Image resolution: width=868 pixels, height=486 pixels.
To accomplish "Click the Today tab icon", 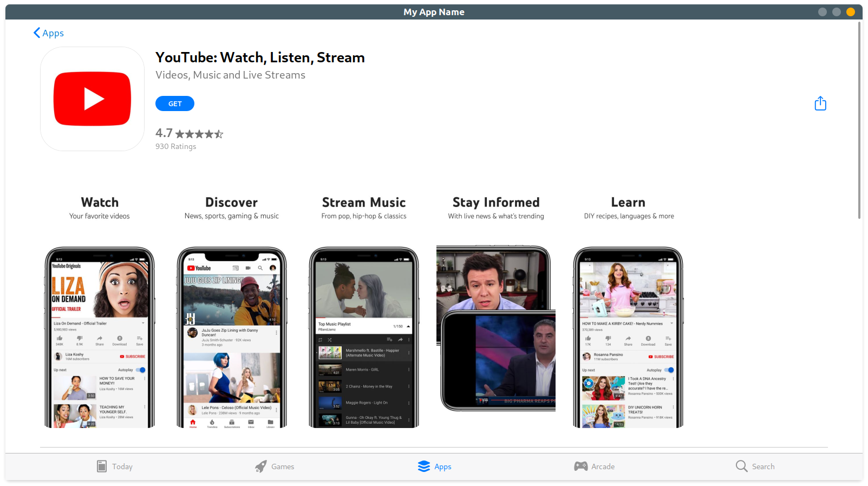I will [102, 466].
